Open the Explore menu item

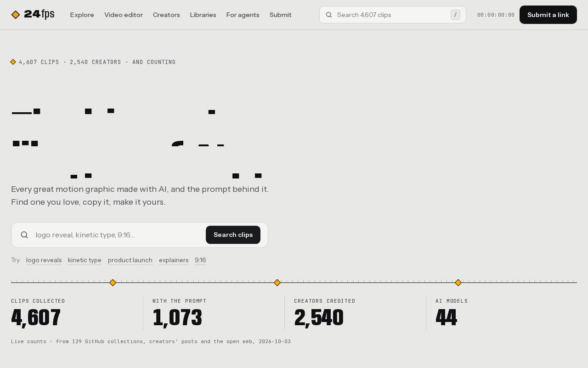click(x=82, y=15)
